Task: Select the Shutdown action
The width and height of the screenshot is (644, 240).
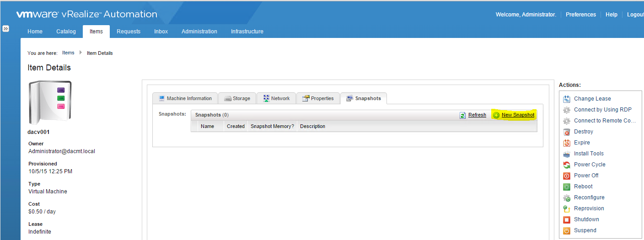Action: click(586, 219)
